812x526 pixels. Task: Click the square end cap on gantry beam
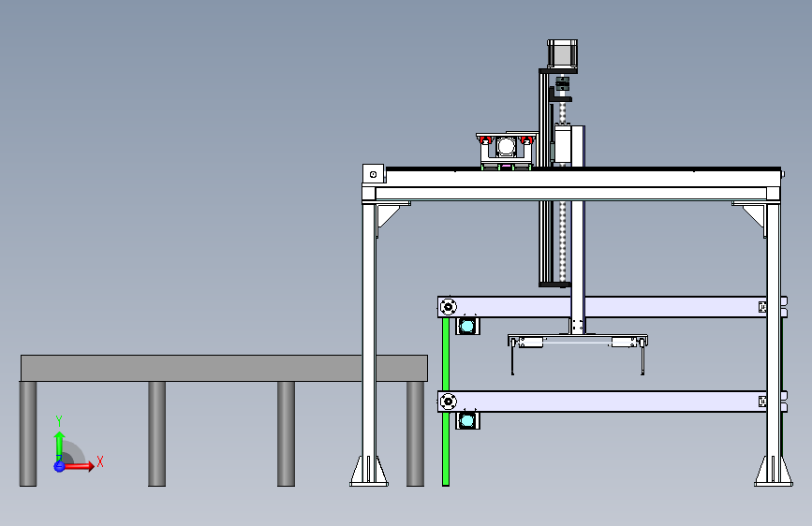tap(374, 174)
